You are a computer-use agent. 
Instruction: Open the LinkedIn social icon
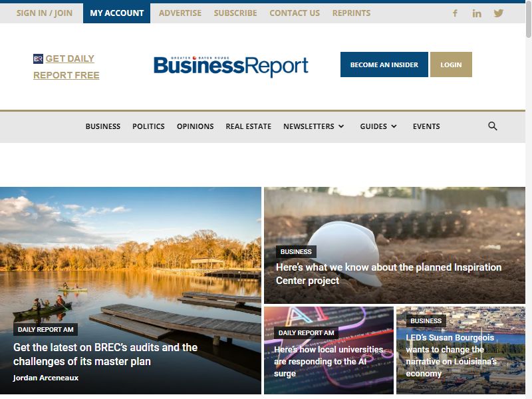pyautogui.click(x=477, y=13)
